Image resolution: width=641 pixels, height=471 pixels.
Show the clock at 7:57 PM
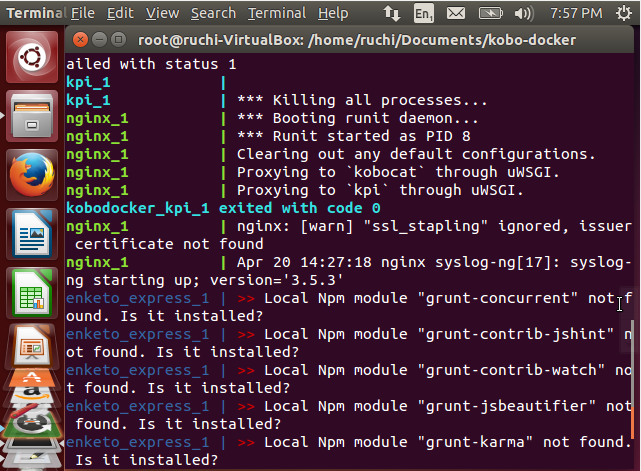(x=576, y=13)
